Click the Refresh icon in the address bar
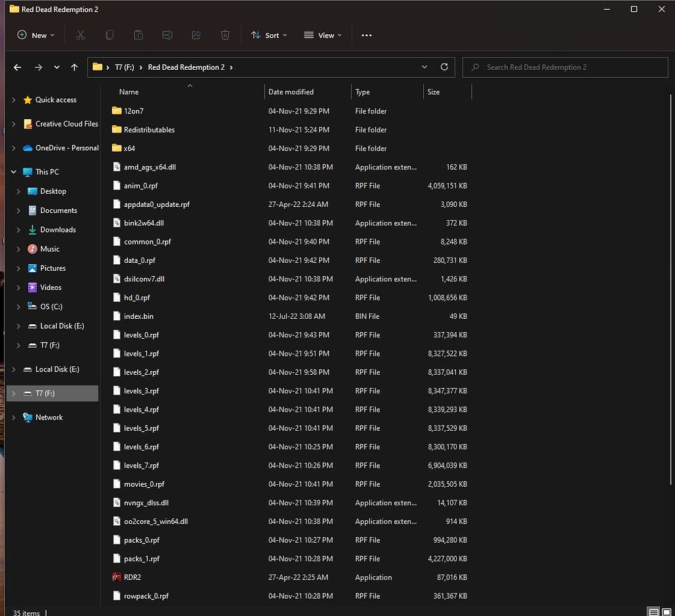The image size is (675, 616). pos(444,67)
